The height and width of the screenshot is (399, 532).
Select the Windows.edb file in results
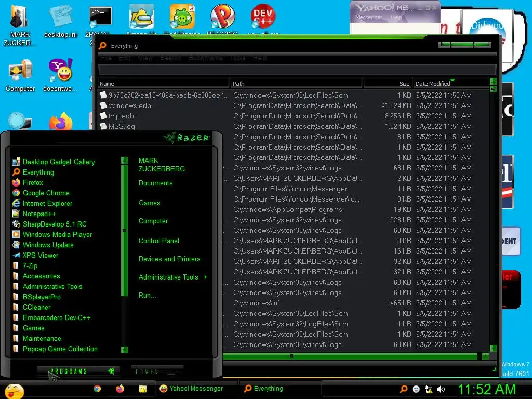tap(129, 105)
